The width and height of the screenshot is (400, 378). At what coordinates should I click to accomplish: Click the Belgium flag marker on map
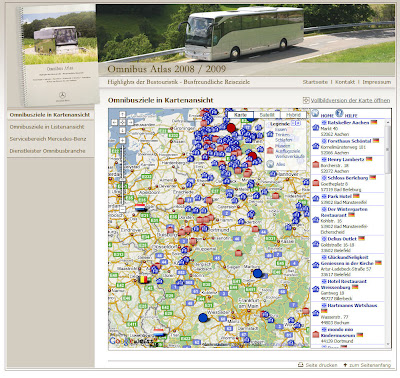click(144, 279)
